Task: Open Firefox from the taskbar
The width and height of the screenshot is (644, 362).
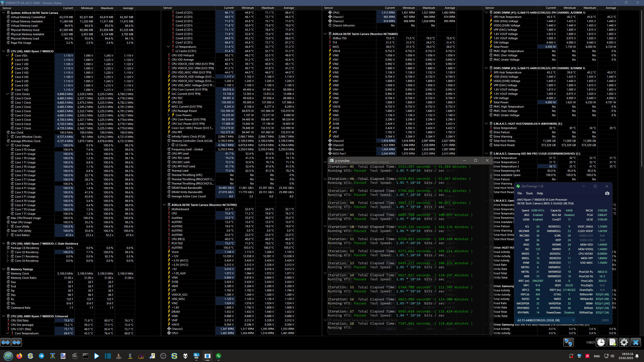Action: (19, 356)
